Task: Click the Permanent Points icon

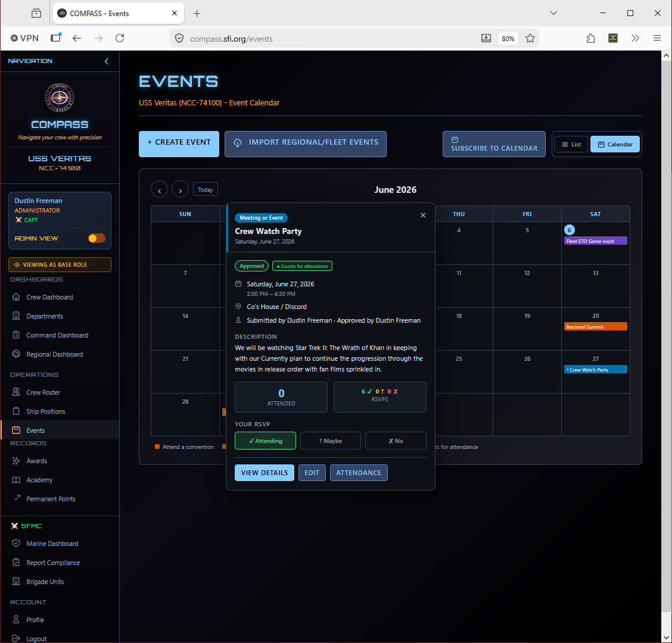Action: coord(17,497)
